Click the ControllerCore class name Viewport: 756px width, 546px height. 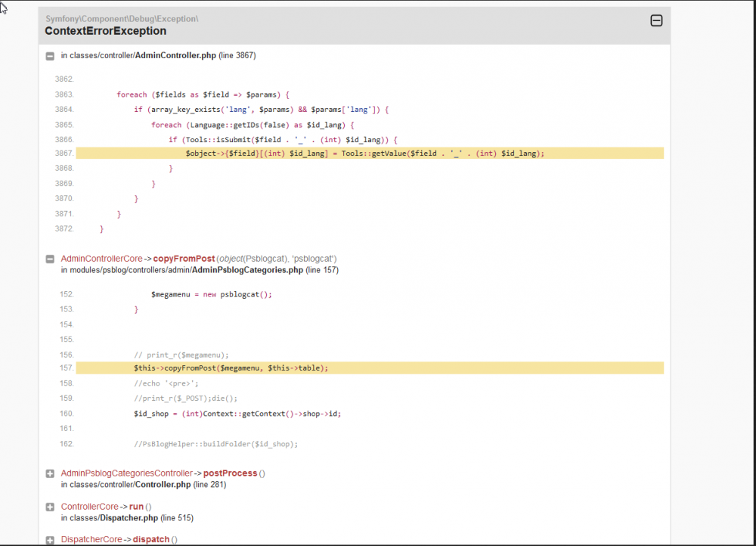pos(89,507)
